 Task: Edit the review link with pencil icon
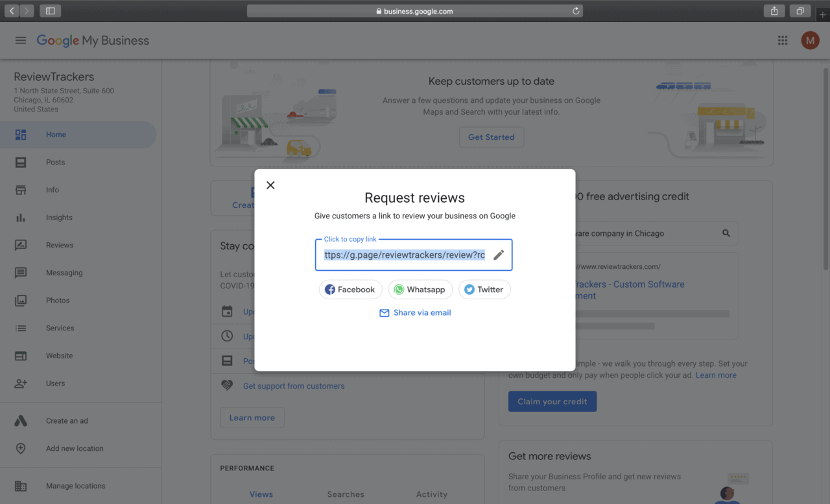click(499, 255)
